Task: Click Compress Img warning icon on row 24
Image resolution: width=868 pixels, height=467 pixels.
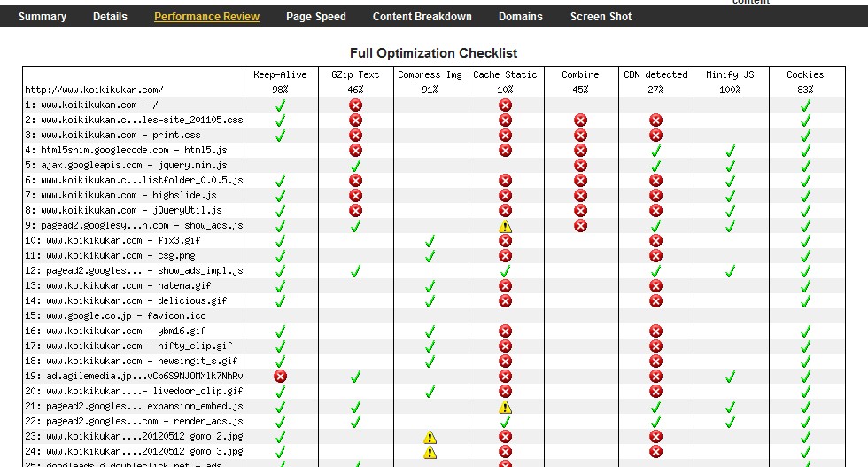Action: point(430,452)
